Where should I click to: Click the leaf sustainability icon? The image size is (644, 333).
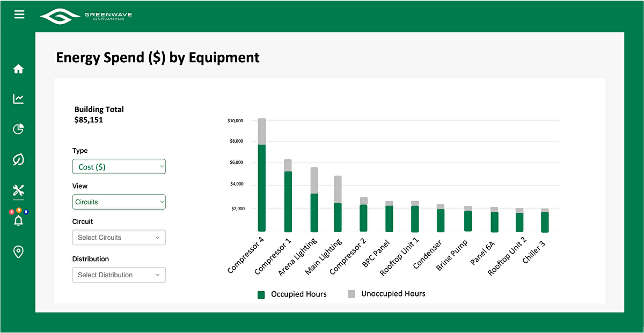click(18, 159)
